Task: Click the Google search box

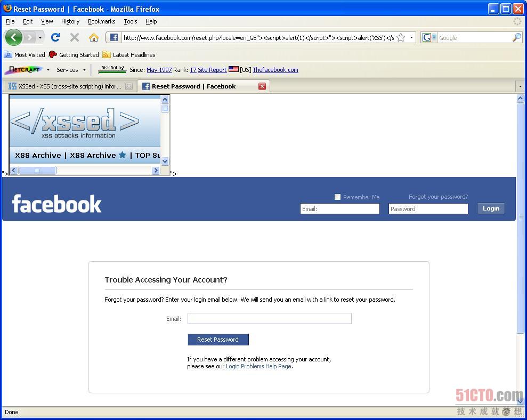Action: coord(475,38)
